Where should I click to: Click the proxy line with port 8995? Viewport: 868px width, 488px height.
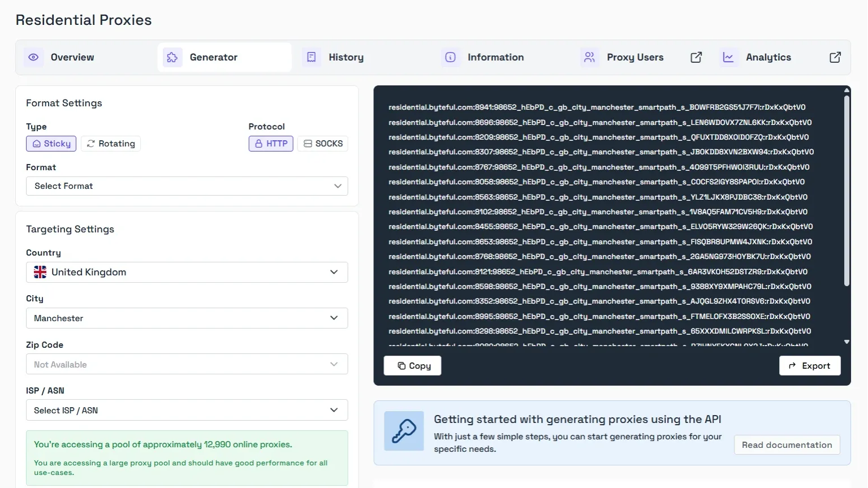coord(599,317)
